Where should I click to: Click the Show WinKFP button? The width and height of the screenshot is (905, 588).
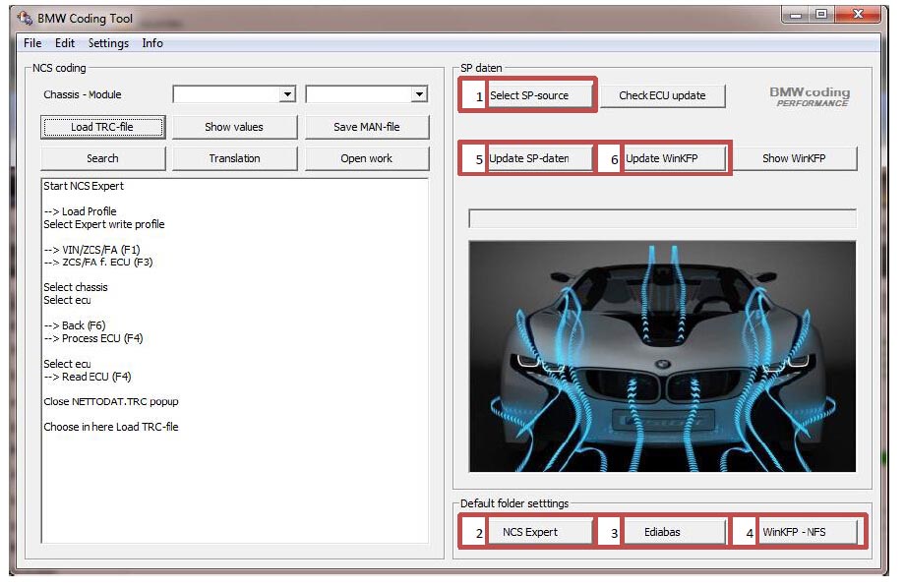point(794,158)
